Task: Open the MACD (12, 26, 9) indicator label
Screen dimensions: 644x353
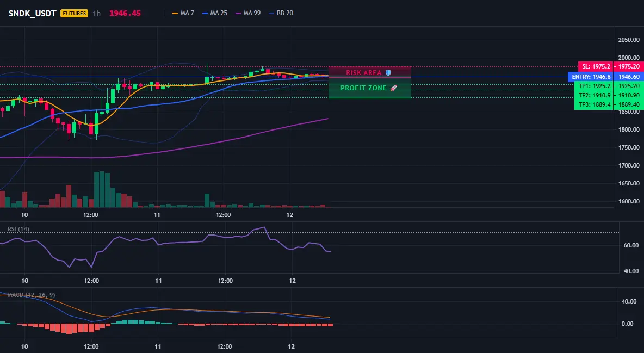Action: click(x=31, y=295)
